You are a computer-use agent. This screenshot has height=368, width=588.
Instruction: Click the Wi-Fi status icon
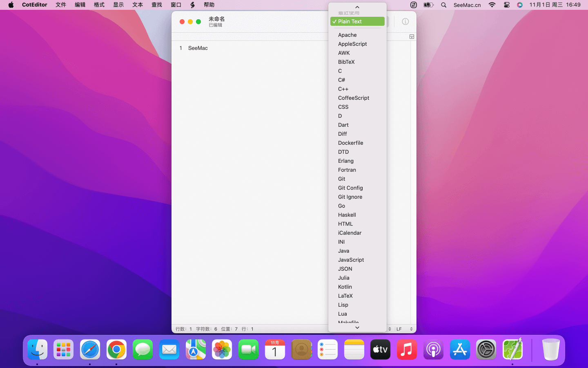[492, 5]
